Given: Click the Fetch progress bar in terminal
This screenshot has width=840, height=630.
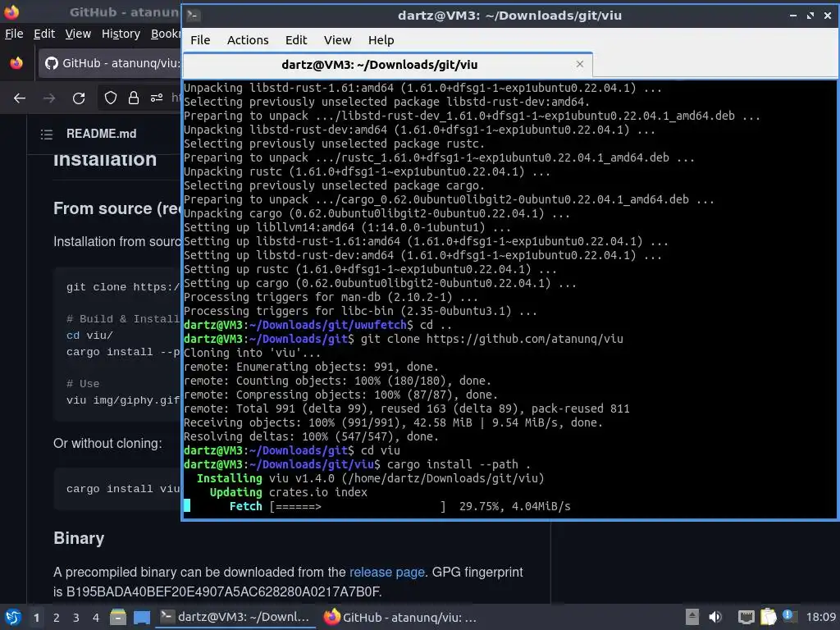Looking at the screenshot, I should [x=358, y=506].
